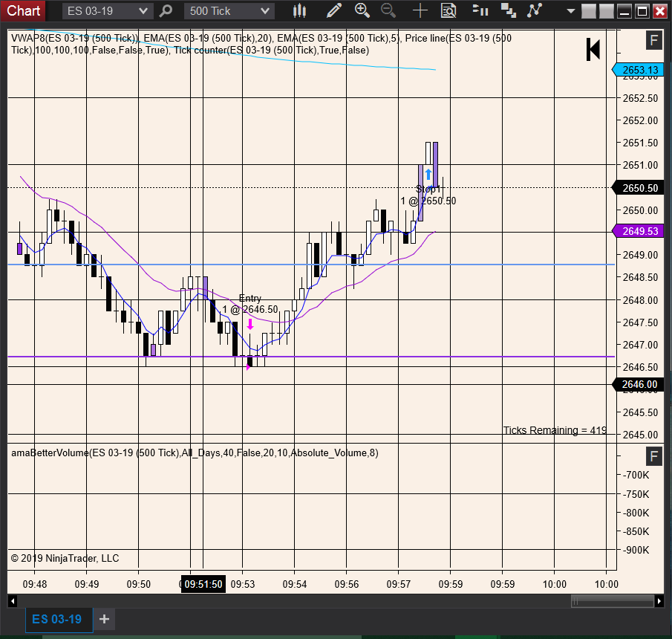Screen dimensions: 672x639
Task: Click the -700K volume axis label
Action: [x=636, y=476]
